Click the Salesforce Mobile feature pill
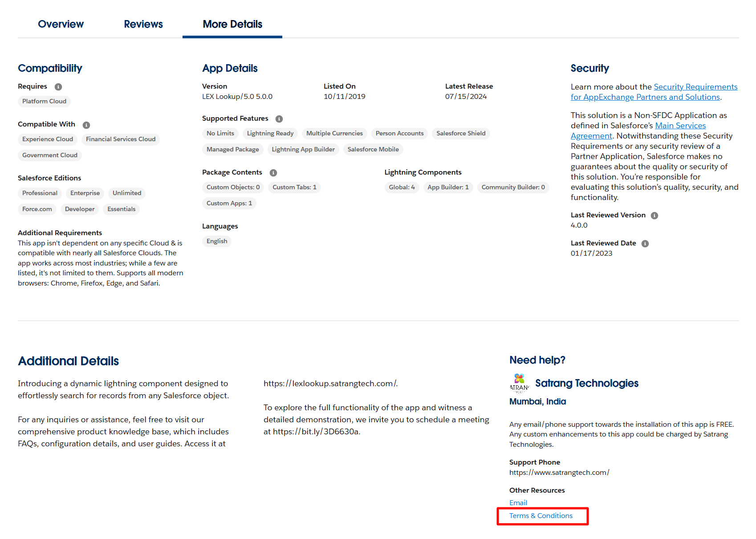 373,150
